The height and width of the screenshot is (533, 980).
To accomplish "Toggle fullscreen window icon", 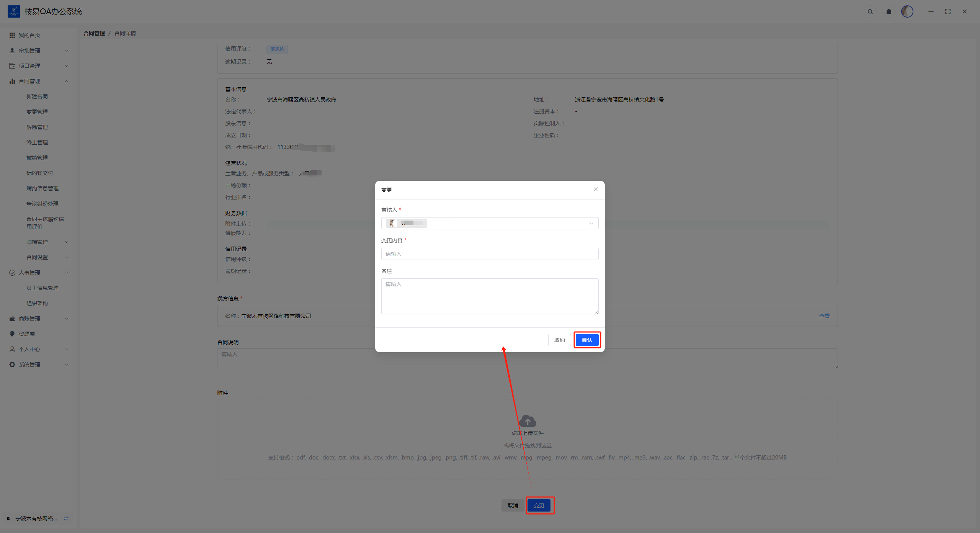I will 947,12.
